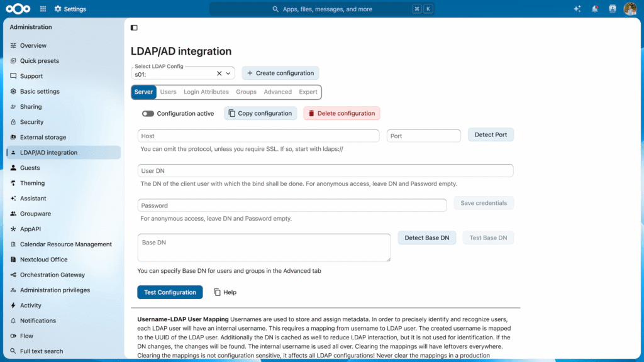Image resolution: width=644 pixels, height=362 pixels.
Task: Open the user avatar menu
Action: 630,9
